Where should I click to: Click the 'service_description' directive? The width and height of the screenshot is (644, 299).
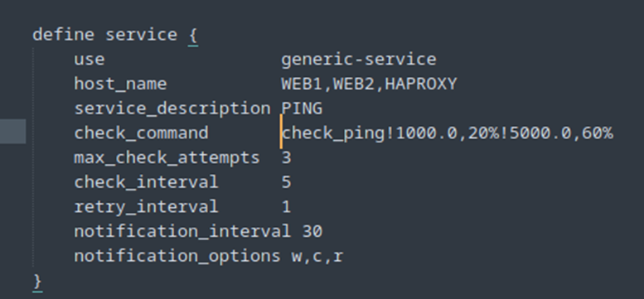[x=172, y=109]
